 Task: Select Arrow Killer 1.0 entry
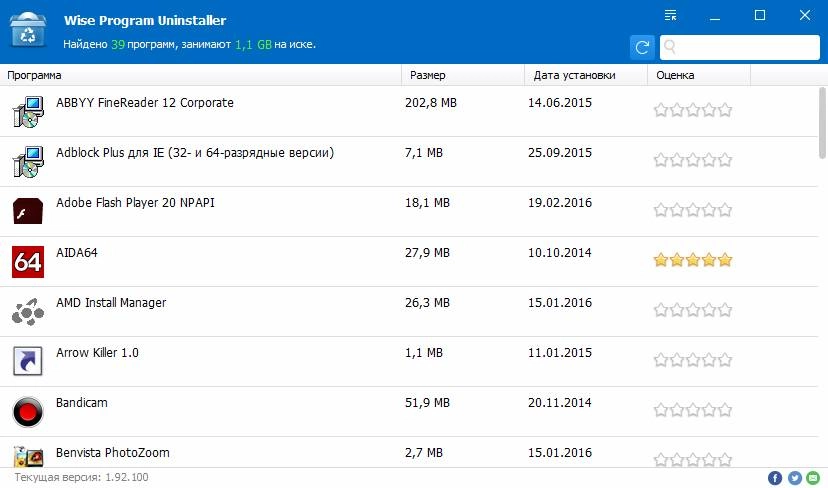coord(97,353)
